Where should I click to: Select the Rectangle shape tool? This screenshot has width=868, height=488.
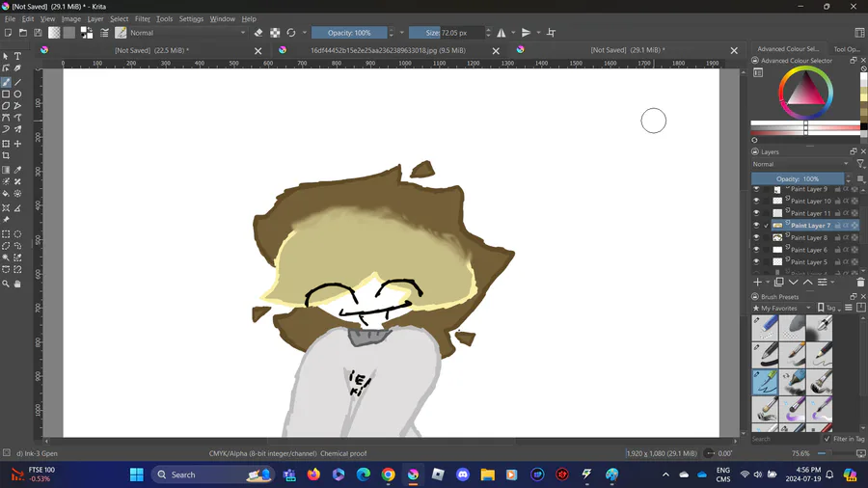pos(6,95)
